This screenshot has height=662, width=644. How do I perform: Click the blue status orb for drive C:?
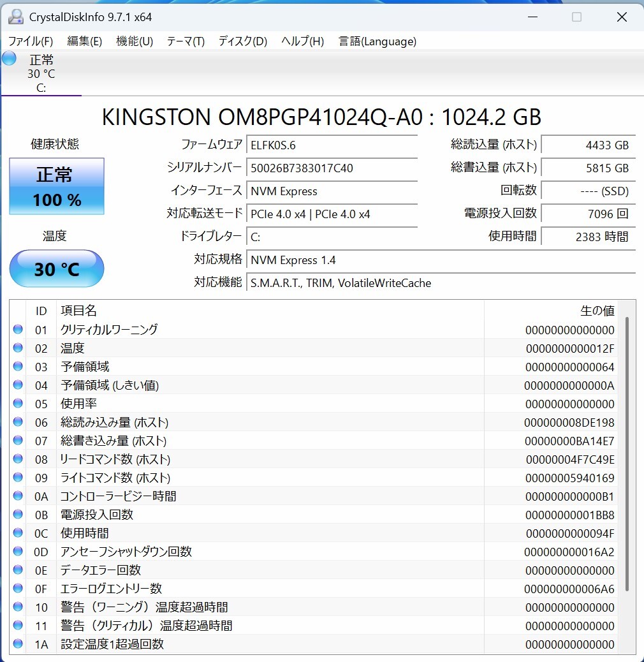[9, 59]
